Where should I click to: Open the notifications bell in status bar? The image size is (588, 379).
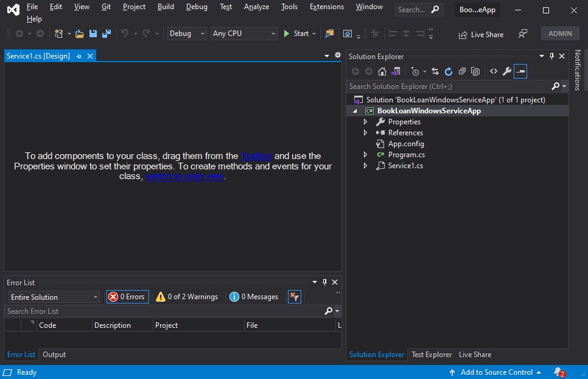559,372
